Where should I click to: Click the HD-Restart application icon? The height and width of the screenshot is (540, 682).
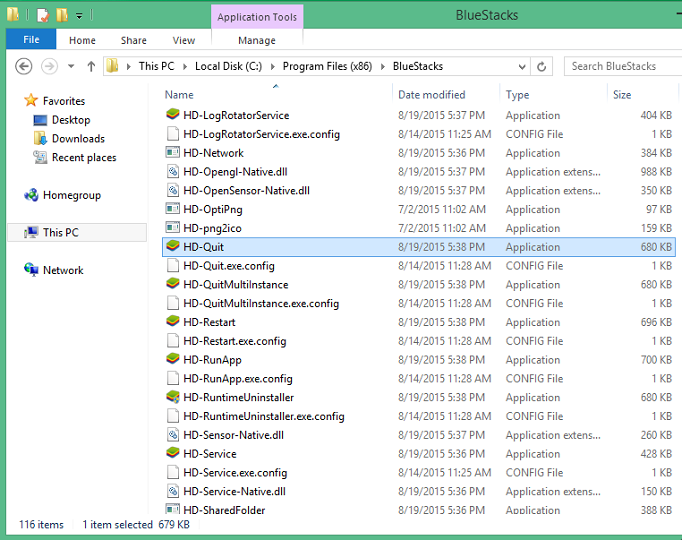click(173, 321)
